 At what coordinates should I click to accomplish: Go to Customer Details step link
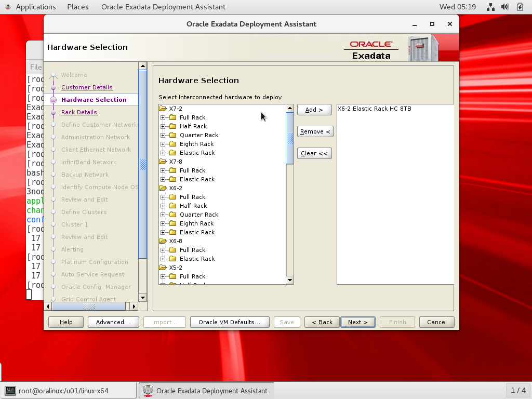click(x=87, y=87)
